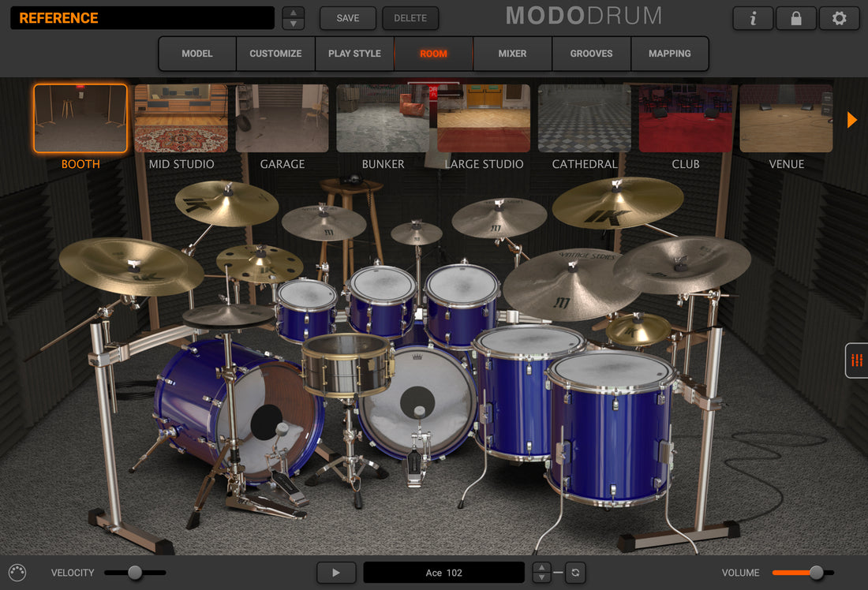Click the groove sync loop icon
The image size is (868, 590).
click(575, 573)
